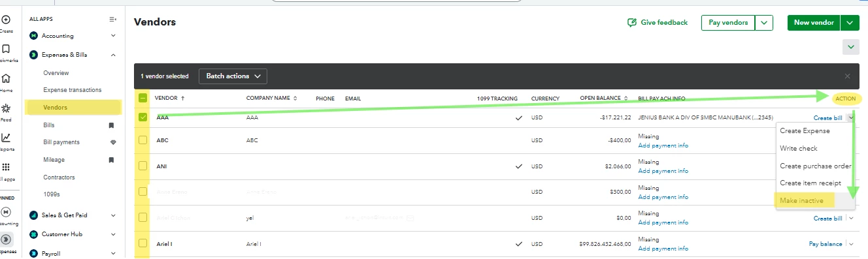Screen dimensions: 868x259
Task: Choose Create purchase order menu item
Action: point(815,166)
